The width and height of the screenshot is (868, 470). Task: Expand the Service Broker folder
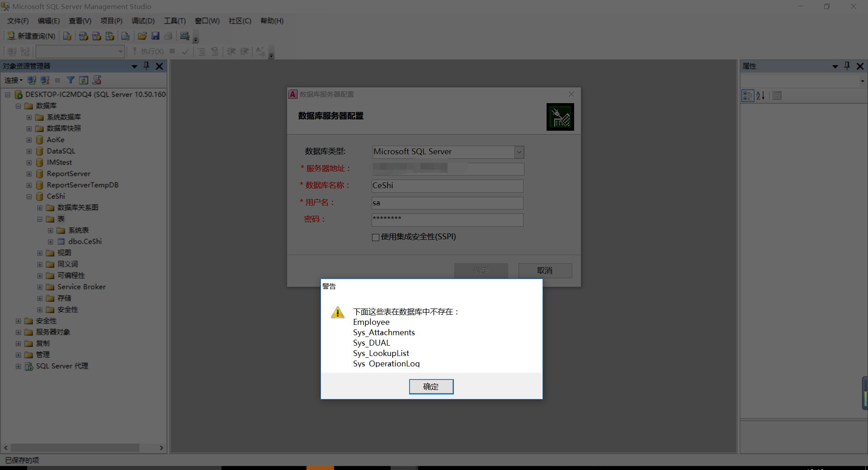[x=40, y=287]
